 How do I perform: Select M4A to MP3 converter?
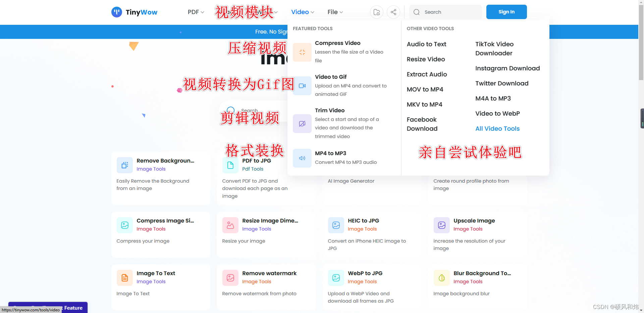(x=493, y=99)
